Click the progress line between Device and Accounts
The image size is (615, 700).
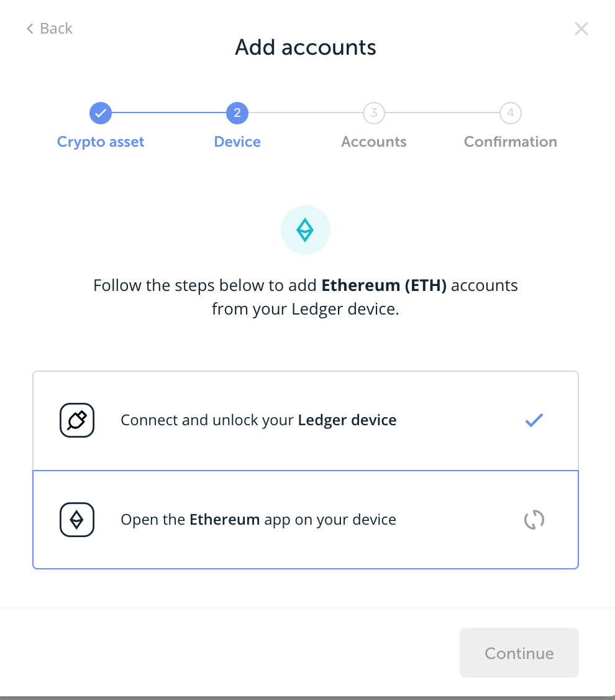tap(305, 113)
